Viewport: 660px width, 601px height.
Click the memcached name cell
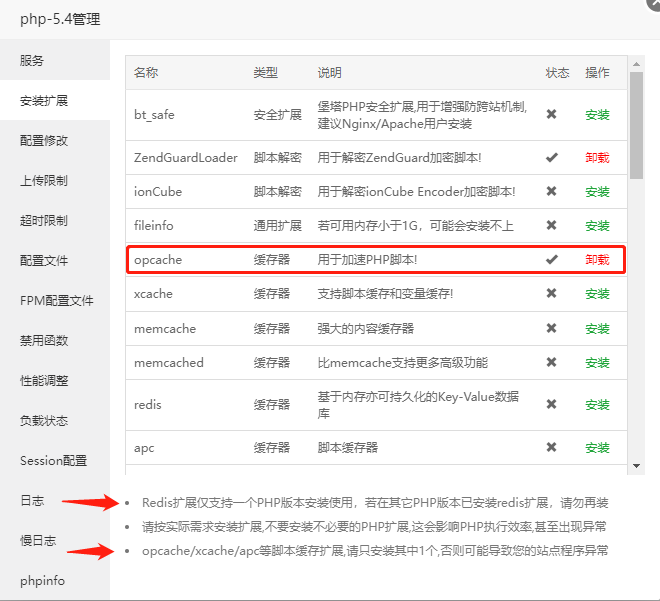pos(169,362)
